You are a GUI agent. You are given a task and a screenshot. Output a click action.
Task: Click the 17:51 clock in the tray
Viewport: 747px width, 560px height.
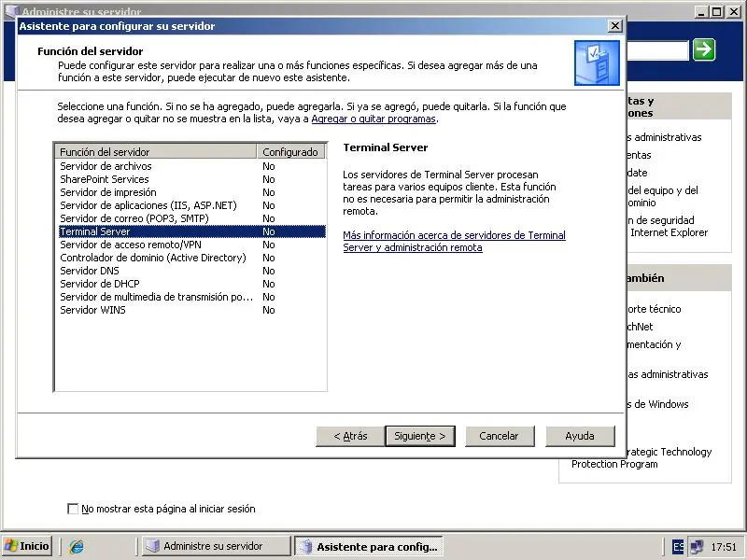pos(724,547)
